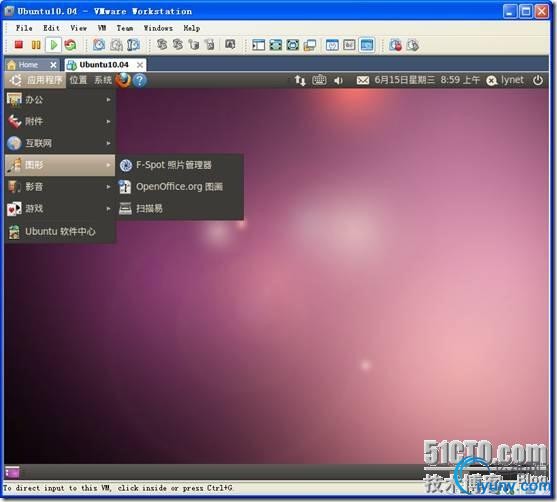
Task: Switch to the Home tab
Action: [28, 65]
